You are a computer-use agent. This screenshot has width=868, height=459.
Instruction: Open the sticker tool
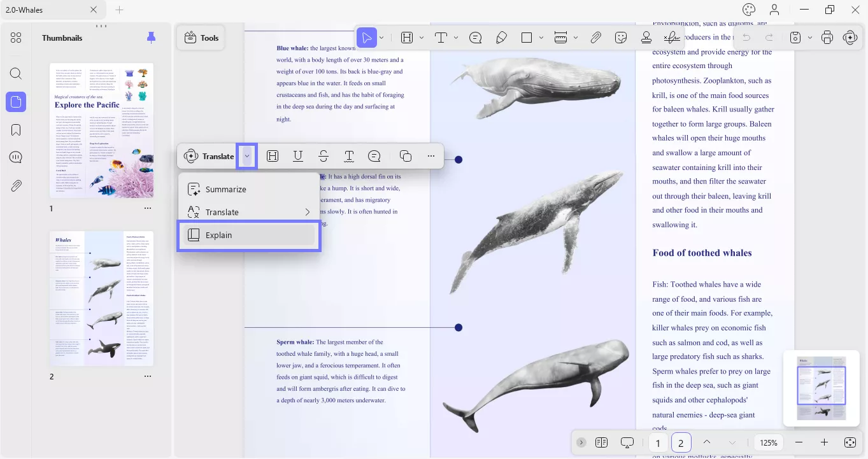pos(621,38)
